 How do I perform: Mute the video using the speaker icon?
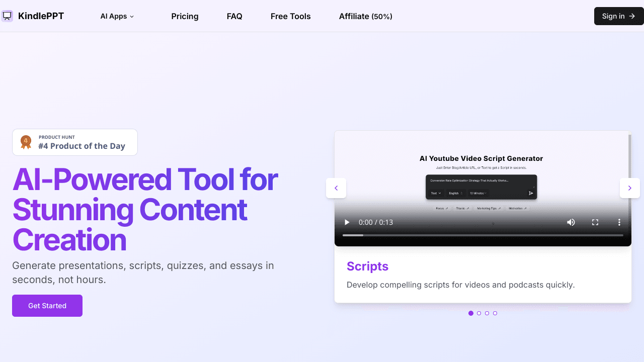(x=571, y=222)
